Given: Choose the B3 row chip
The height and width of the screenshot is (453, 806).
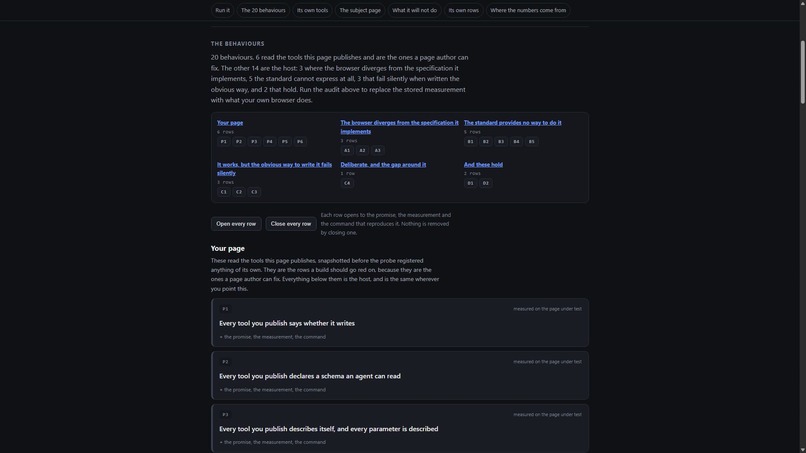Looking at the screenshot, I should tap(501, 141).
